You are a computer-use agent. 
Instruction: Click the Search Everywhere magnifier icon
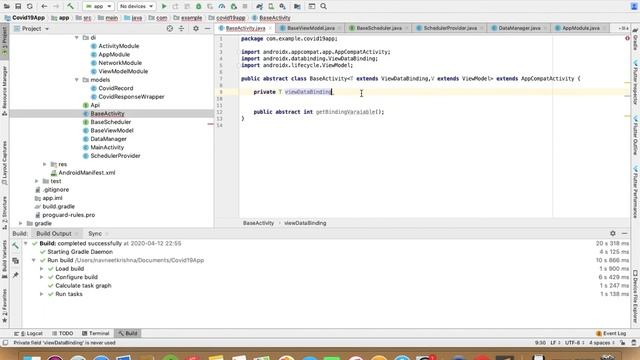[x=323, y=6]
